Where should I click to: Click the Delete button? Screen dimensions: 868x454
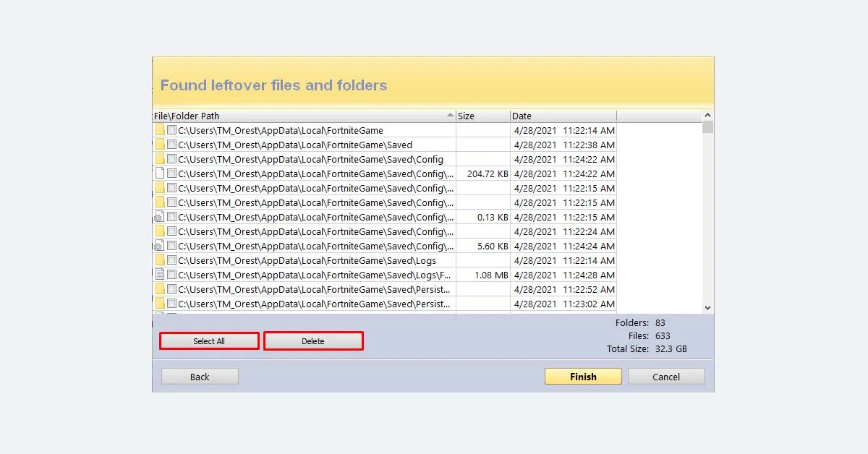(313, 341)
